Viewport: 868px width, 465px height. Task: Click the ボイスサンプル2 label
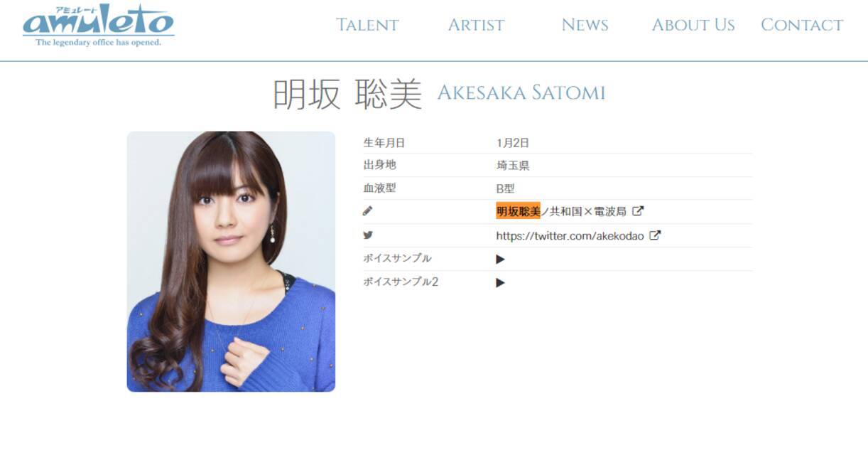coord(401,282)
